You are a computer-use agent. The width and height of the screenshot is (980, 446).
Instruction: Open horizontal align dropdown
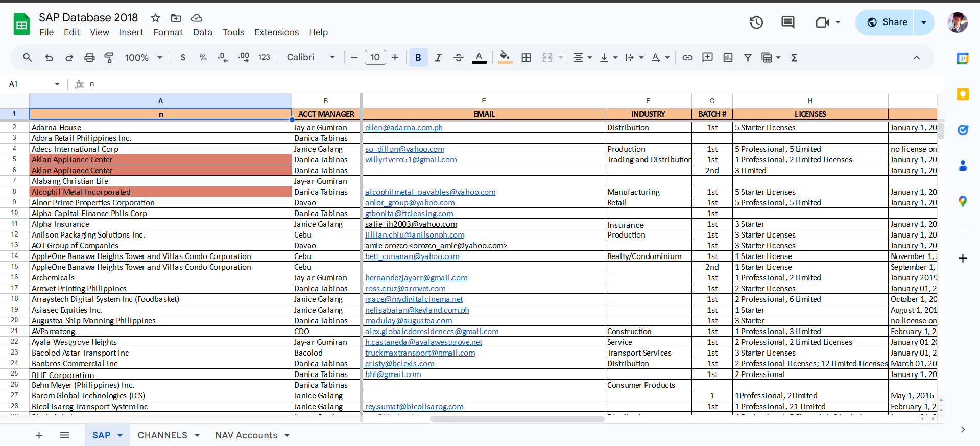582,58
